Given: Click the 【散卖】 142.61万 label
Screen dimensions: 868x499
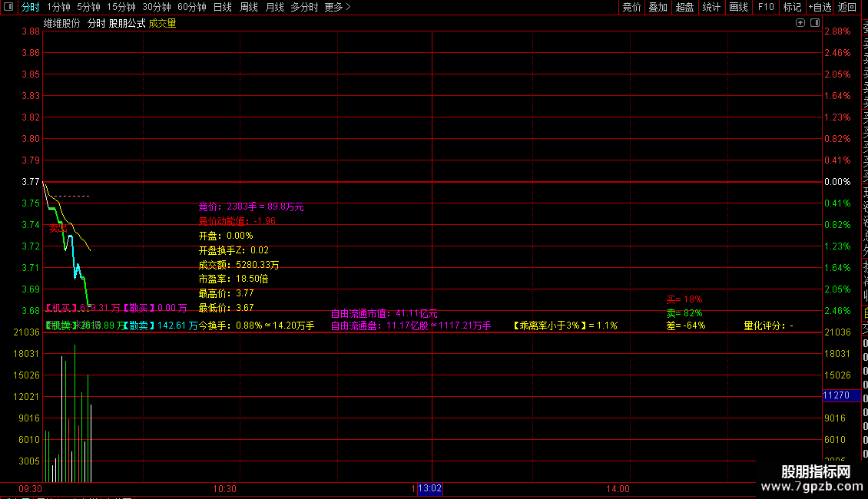Looking at the screenshot, I should coord(160,326).
